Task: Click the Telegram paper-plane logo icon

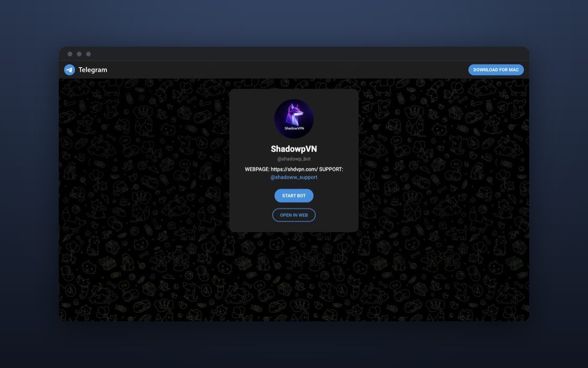Action: pyautogui.click(x=70, y=70)
